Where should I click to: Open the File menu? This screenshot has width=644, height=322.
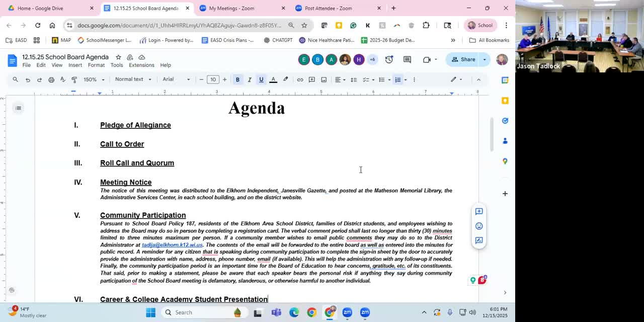tap(26, 65)
